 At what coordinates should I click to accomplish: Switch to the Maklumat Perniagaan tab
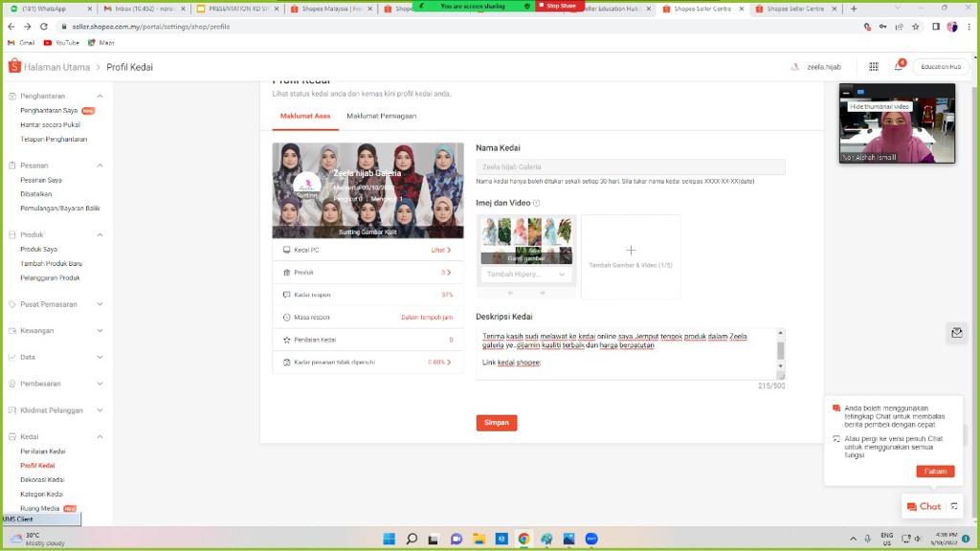381,116
